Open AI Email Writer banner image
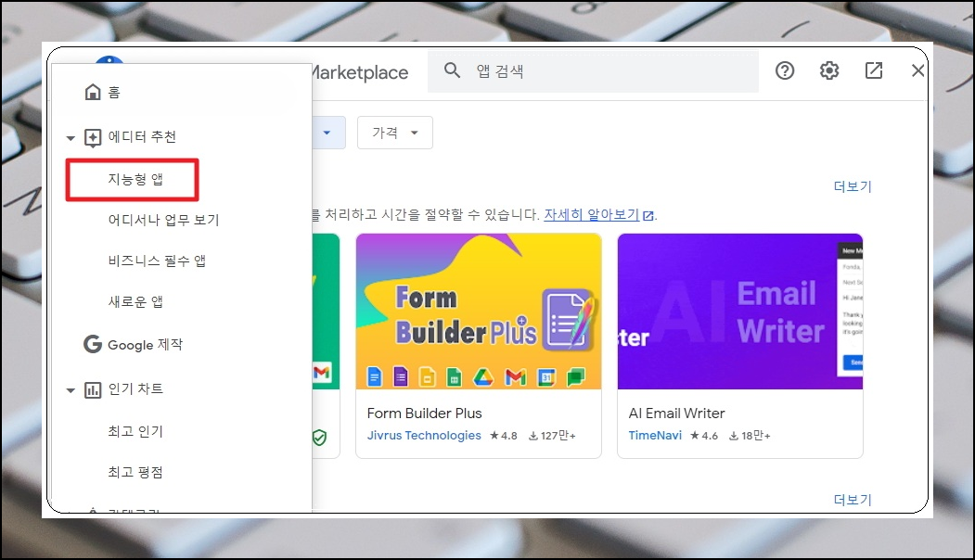 pyautogui.click(x=740, y=312)
